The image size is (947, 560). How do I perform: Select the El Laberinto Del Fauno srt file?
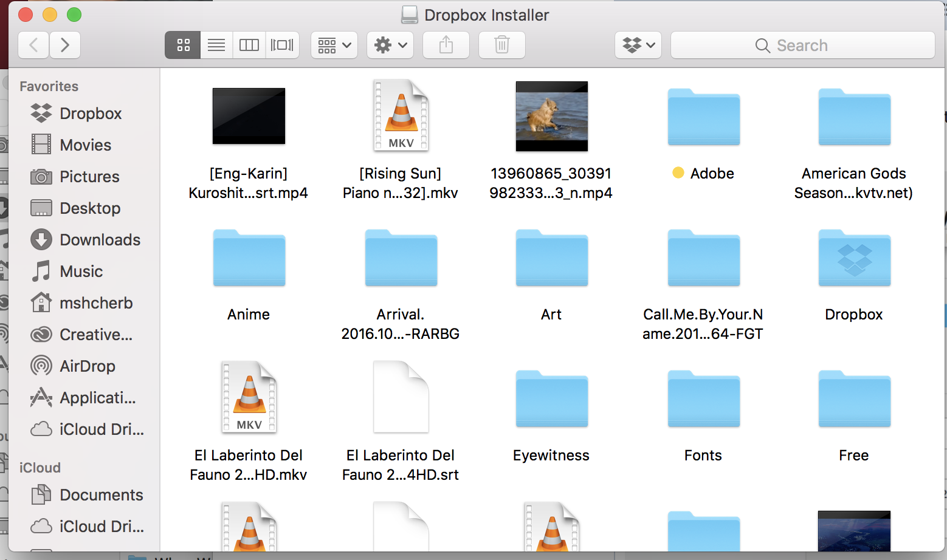pos(401,397)
